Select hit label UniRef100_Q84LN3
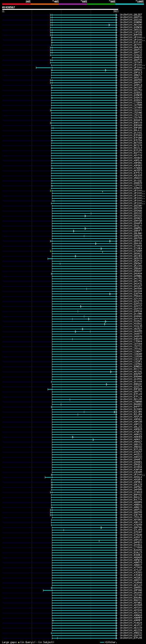 [131, 47]
